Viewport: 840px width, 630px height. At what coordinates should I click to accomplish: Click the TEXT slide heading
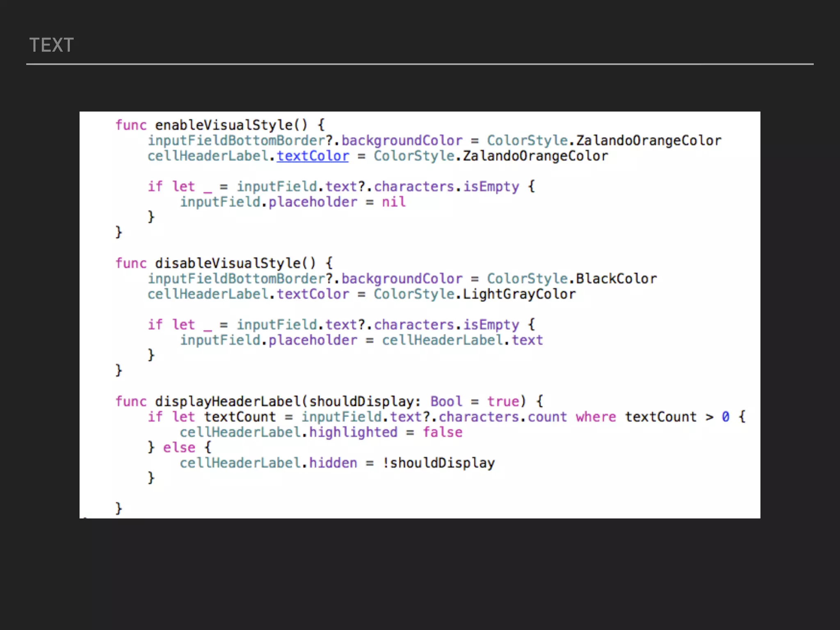coord(52,45)
